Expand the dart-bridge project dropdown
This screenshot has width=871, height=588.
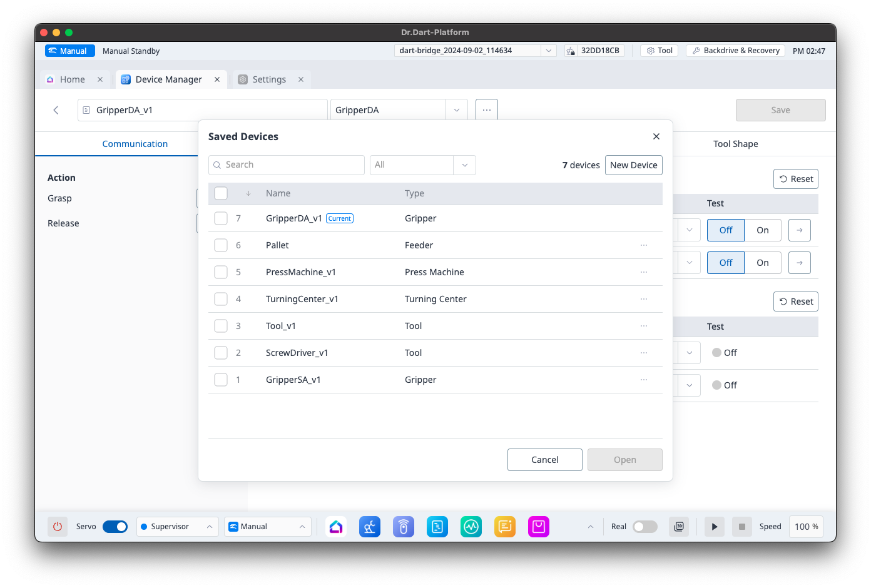tap(548, 51)
